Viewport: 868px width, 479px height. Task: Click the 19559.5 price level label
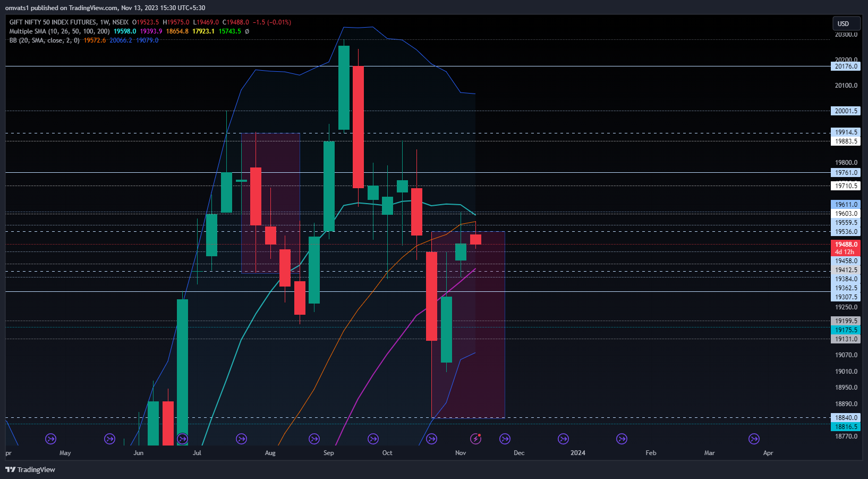coord(846,223)
